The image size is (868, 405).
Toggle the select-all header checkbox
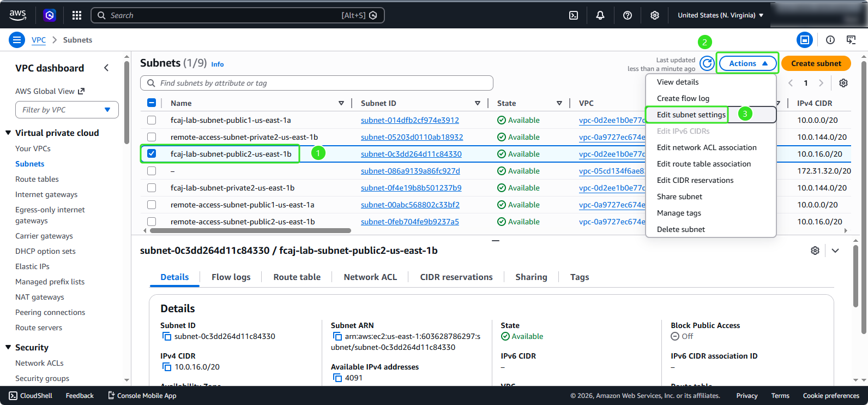pyautogui.click(x=152, y=103)
